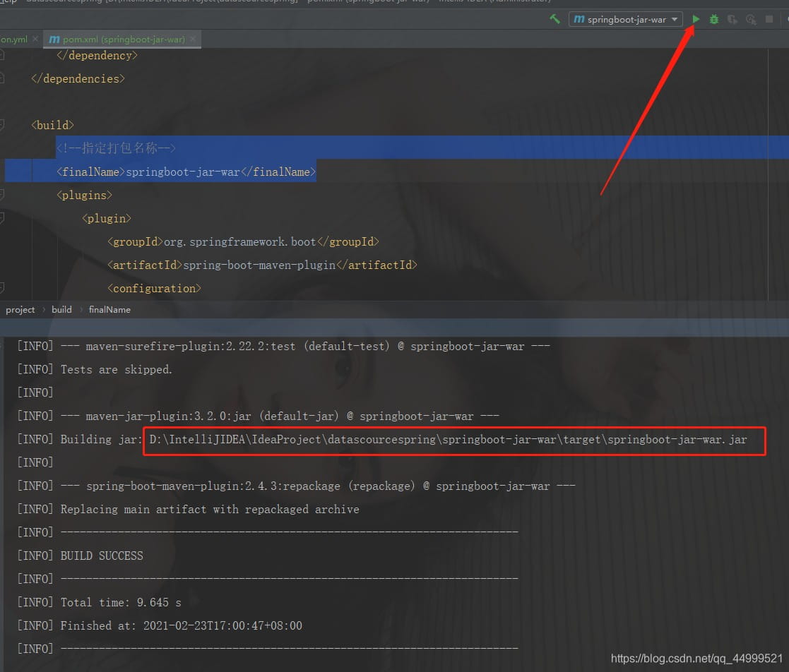Click the org.springframework.boot groupId text

click(x=240, y=242)
